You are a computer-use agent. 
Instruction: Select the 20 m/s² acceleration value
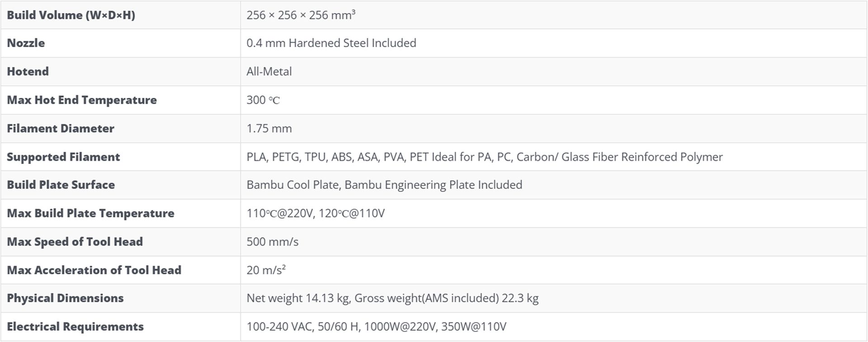coord(266,271)
